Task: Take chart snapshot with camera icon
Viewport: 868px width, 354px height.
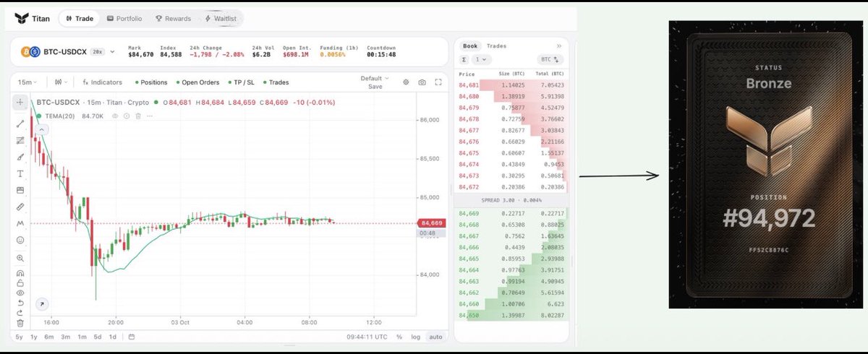Action: 422,82
